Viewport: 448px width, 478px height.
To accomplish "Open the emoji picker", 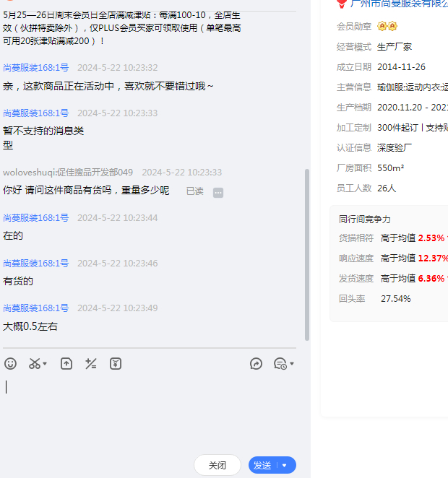I will coord(10,364).
